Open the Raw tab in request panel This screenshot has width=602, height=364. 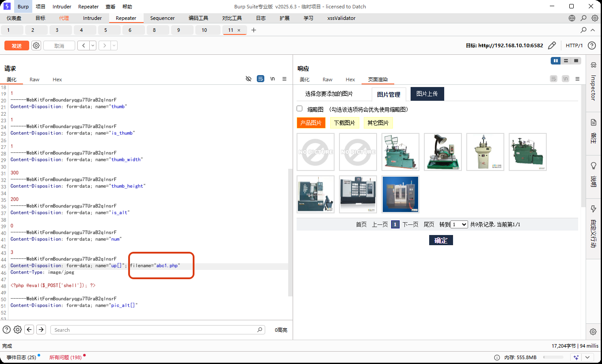(34, 80)
